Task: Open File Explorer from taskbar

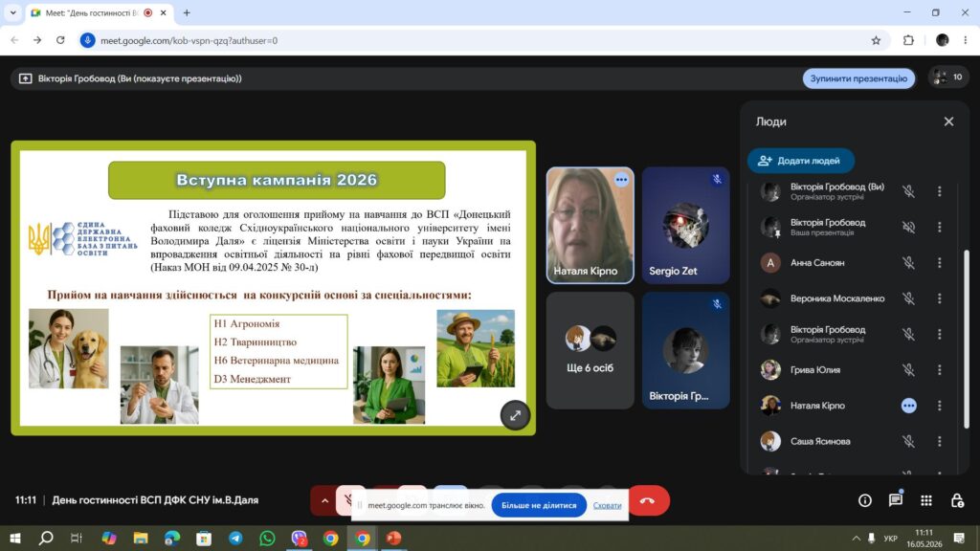Action: pos(141,538)
